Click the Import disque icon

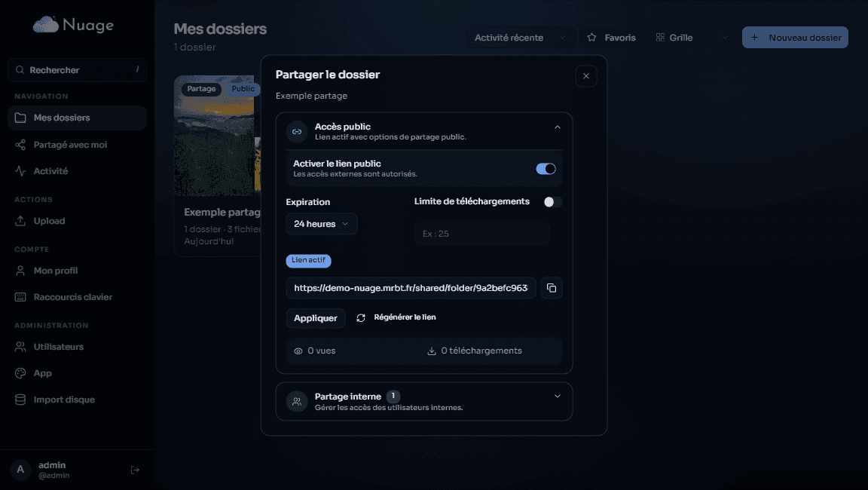pyautogui.click(x=20, y=399)
